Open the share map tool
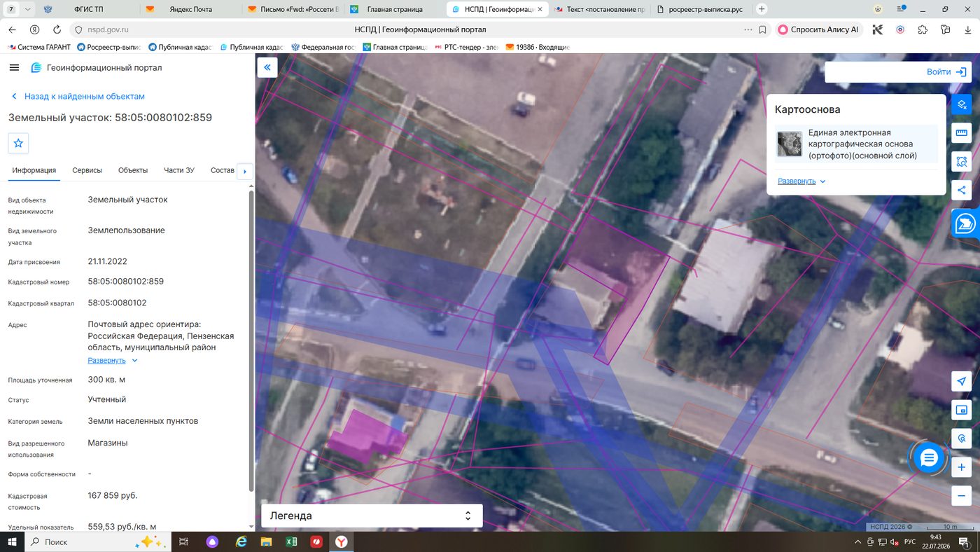This screenshot has height=552, width=980. click(x=962, y=190)
